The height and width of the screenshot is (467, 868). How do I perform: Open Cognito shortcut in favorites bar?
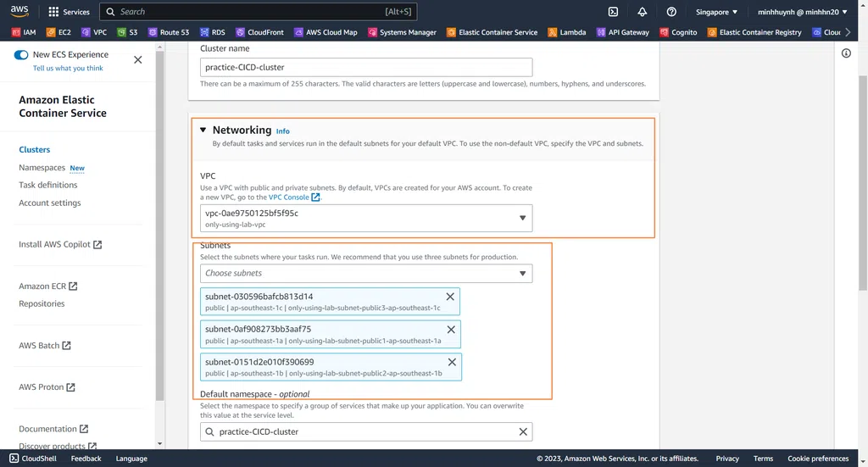(x=678, y=32)
